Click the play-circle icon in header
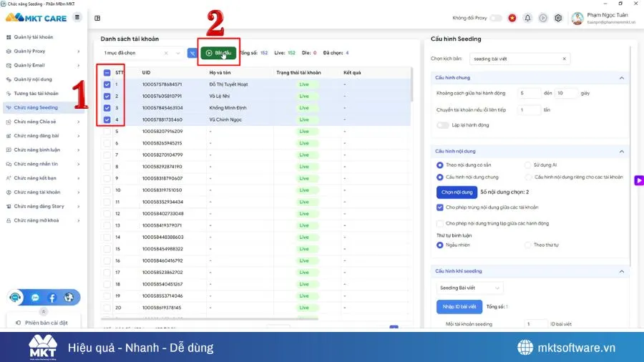 coord(543,18)
